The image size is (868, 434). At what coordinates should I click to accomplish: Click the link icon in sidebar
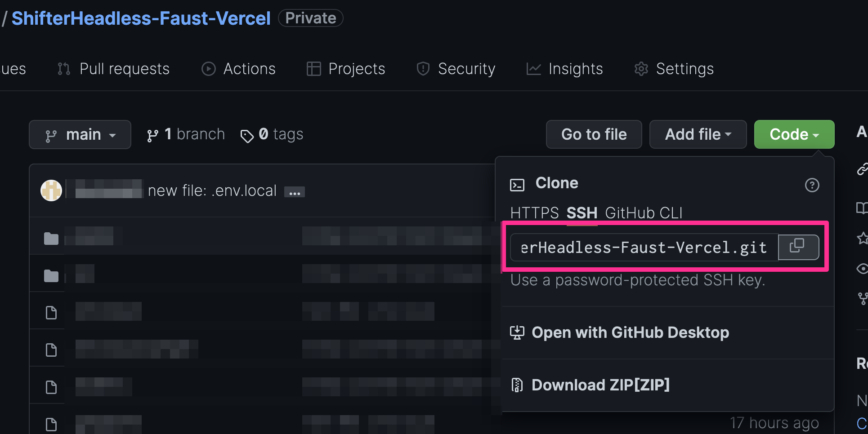[862, 169]
